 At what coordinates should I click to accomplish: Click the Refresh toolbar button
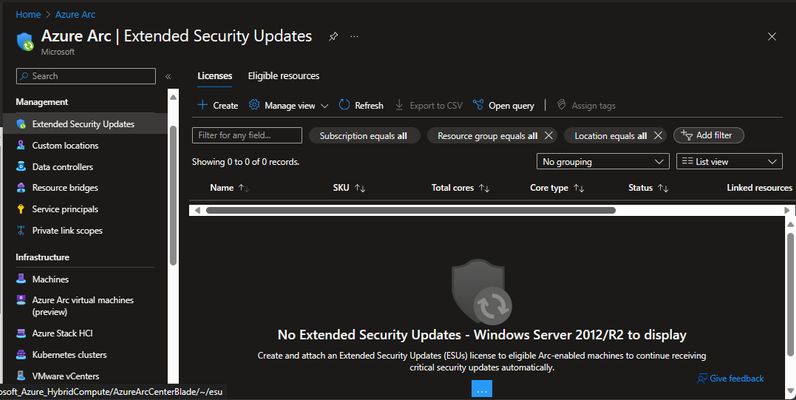click(x=361, y=106)
